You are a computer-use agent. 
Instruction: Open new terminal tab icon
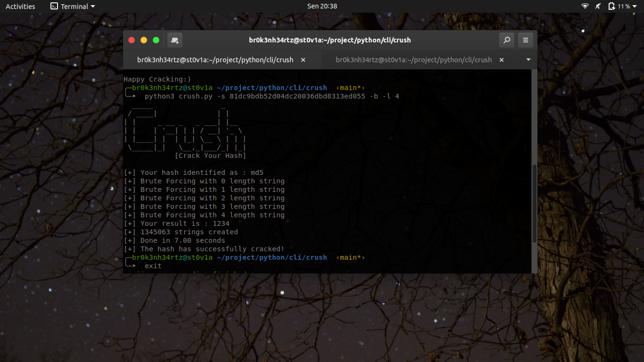coord(175,40)
